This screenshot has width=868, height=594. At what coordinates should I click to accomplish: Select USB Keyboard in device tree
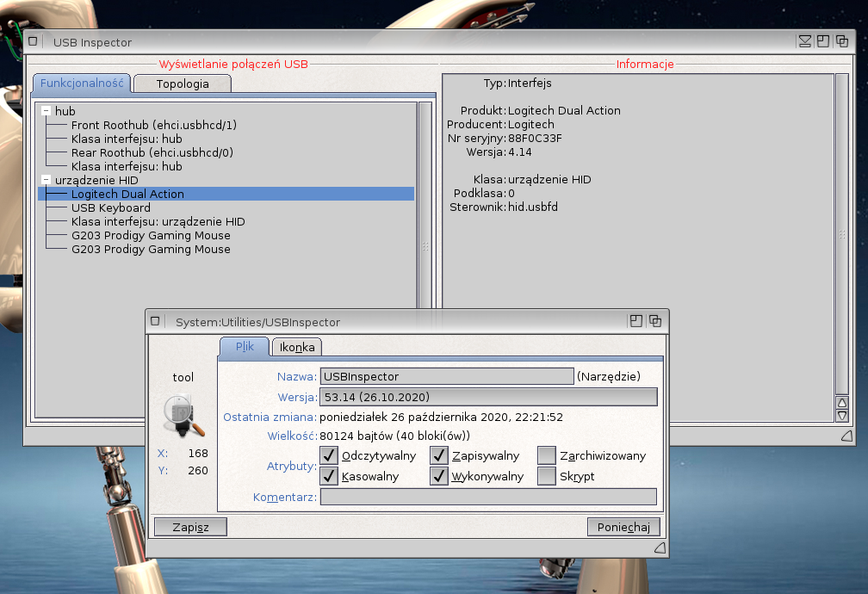click(111, 207)
